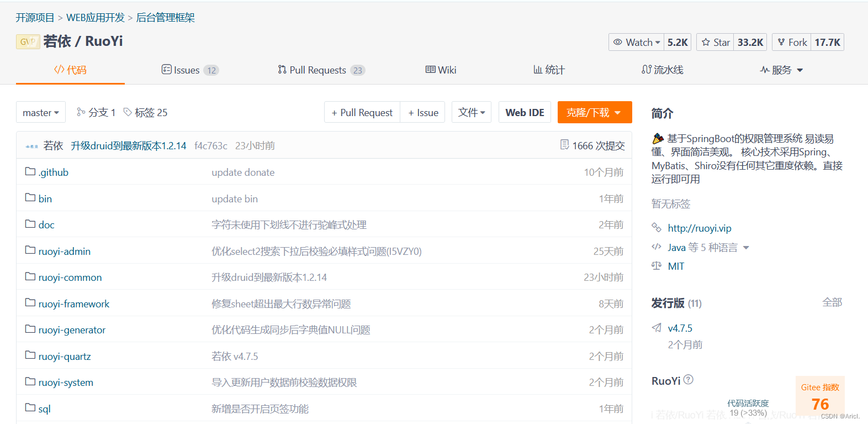This screenshot has width=868, height=424.
Task: Open commit message 若依 v4.7.5
Action: point(235,356)
